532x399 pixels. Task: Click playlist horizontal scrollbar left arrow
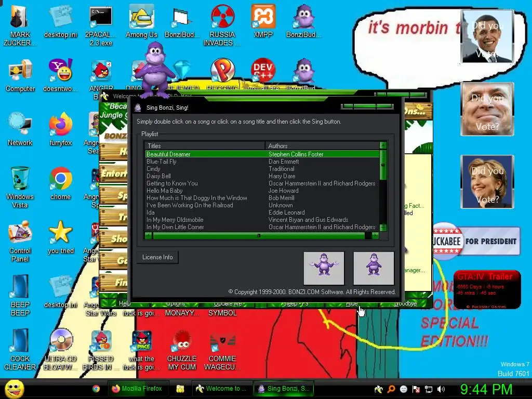point(148,235)
